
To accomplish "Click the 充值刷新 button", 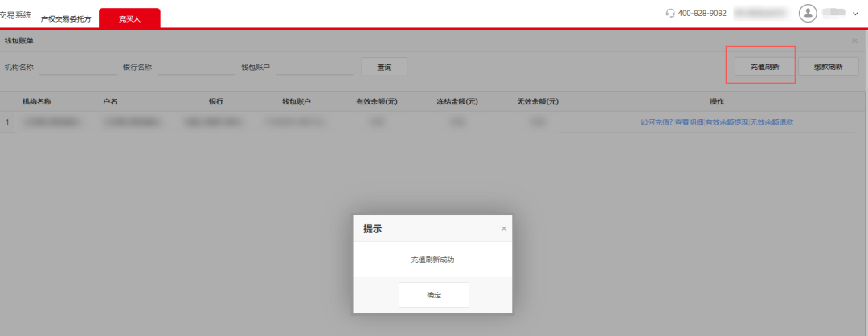I will [764, 67].
